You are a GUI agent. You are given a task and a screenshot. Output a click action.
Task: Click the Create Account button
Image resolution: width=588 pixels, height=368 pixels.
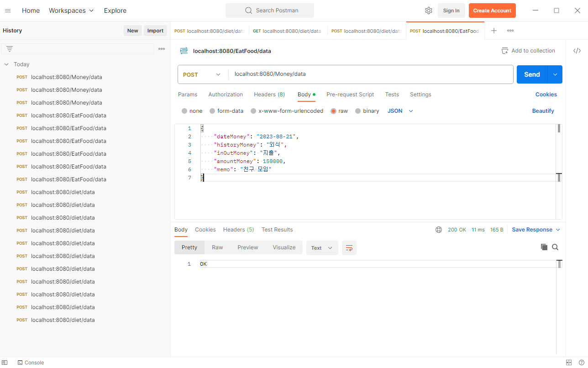point(492,11)
